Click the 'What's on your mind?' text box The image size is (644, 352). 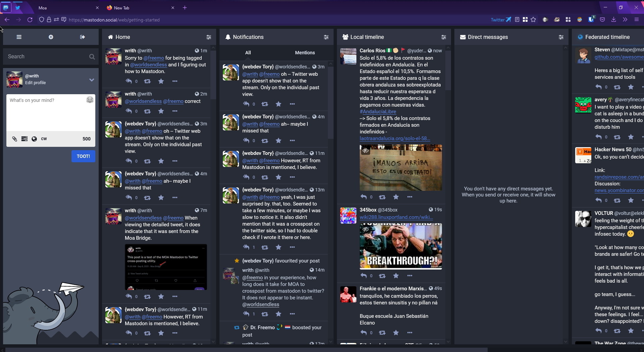[x=47, y=112]
